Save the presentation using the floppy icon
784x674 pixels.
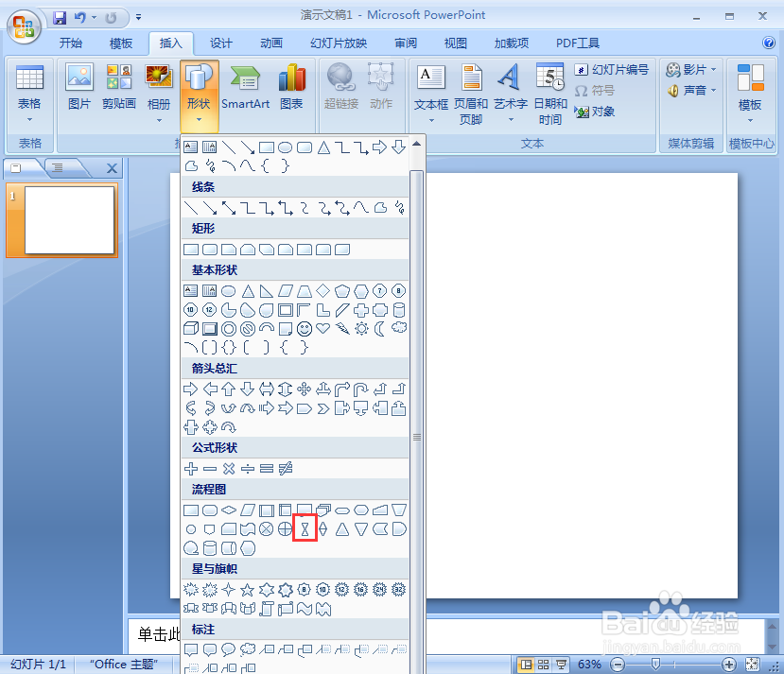click(x=60, y=18)
